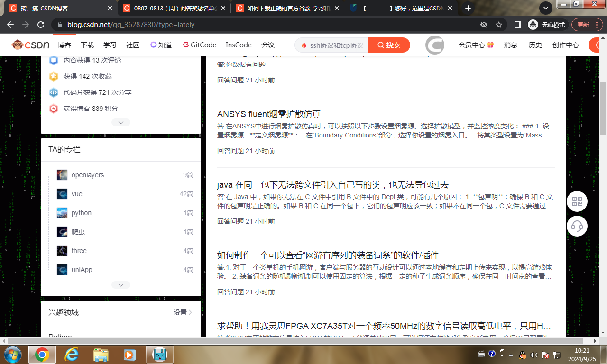Click the customer service headset icon

[577, 226]
